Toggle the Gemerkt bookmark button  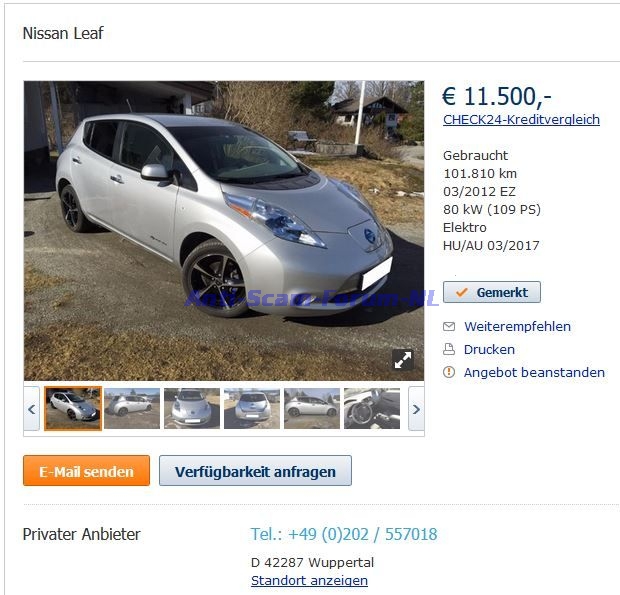coord(491,292)
